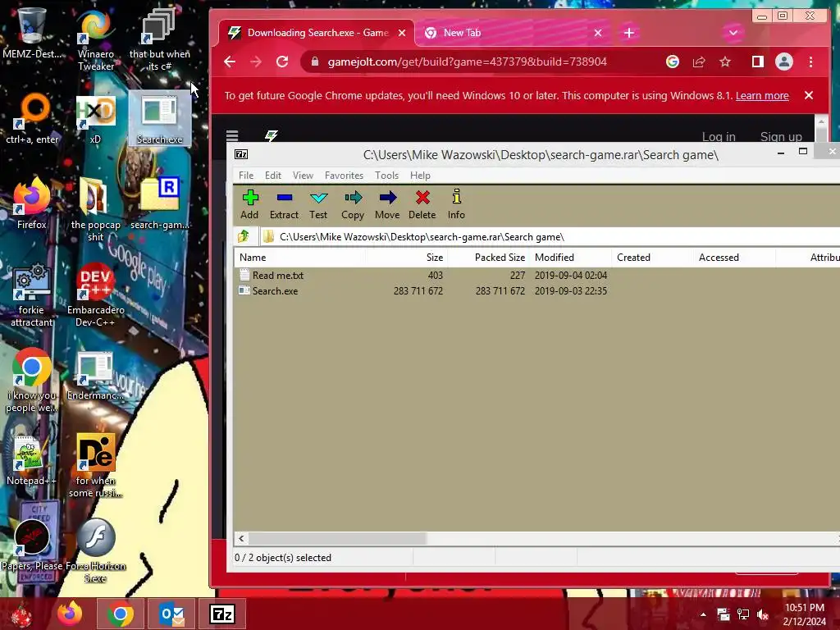Select the Papers, Please desktop shortcut
The width and height of the screenshot is (840, 630).
tap(32, 544)
